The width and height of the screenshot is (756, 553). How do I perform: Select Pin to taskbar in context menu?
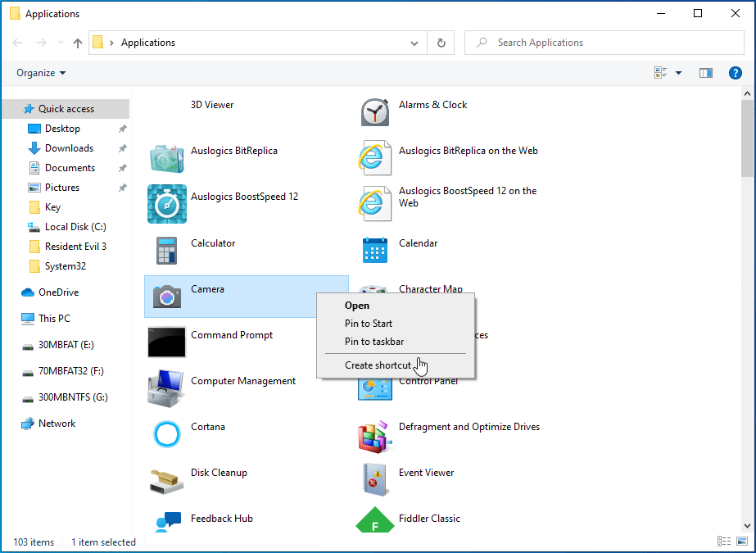click(x=373, y=342)
